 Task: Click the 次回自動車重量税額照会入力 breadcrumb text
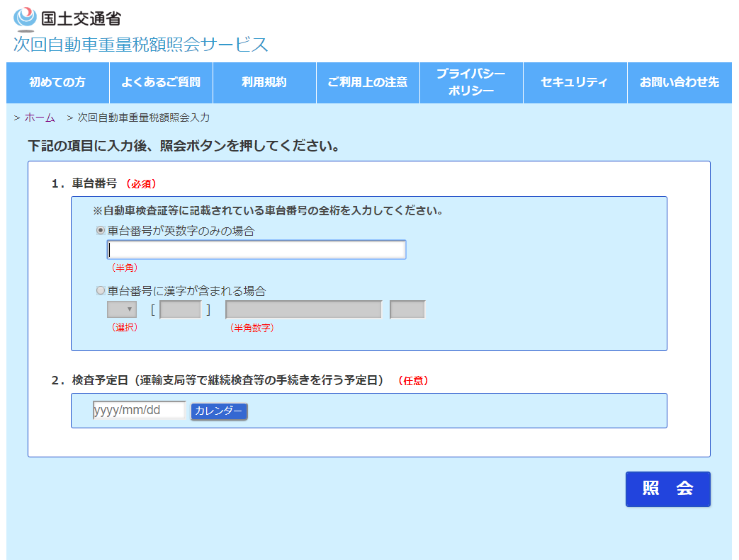pyautogui.click(x=143, y=118)
